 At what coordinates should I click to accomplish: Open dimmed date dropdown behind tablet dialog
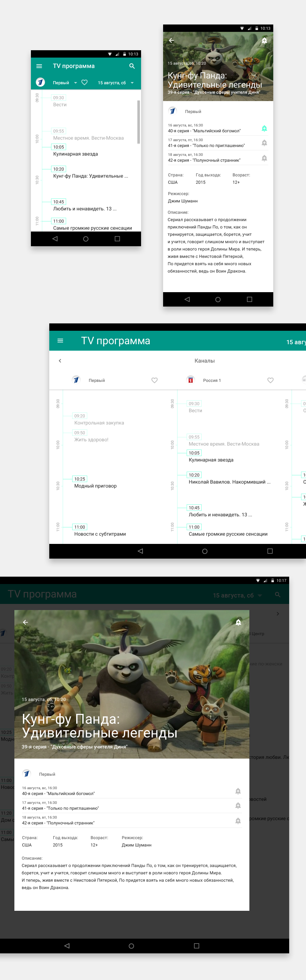237,595
